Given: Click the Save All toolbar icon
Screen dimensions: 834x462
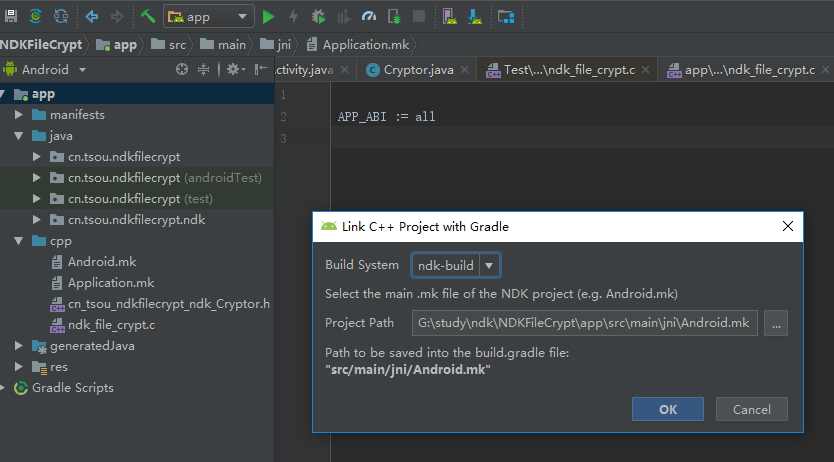Looking at the screenshot, I should [11, 16].
